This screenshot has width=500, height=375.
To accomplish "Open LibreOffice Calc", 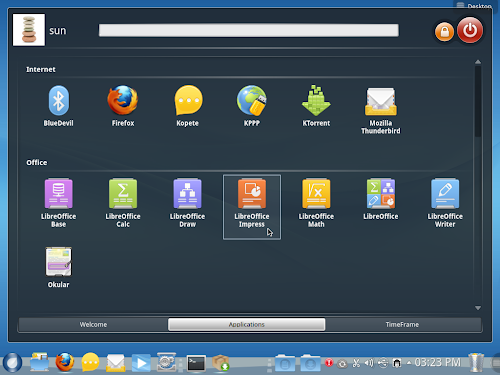I will click(x=123, y=203).
